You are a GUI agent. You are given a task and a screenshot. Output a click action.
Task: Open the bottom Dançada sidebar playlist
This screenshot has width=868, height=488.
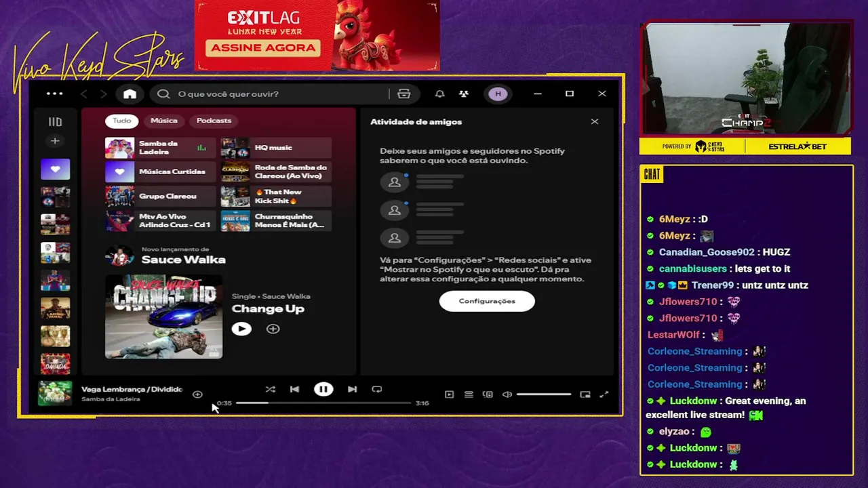pyautogui.click(x=55, y=364)
